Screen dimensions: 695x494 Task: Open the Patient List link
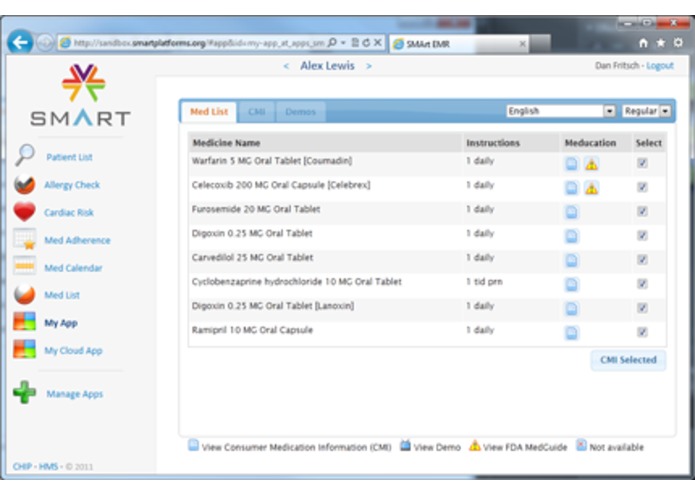(x=70, y=157)
